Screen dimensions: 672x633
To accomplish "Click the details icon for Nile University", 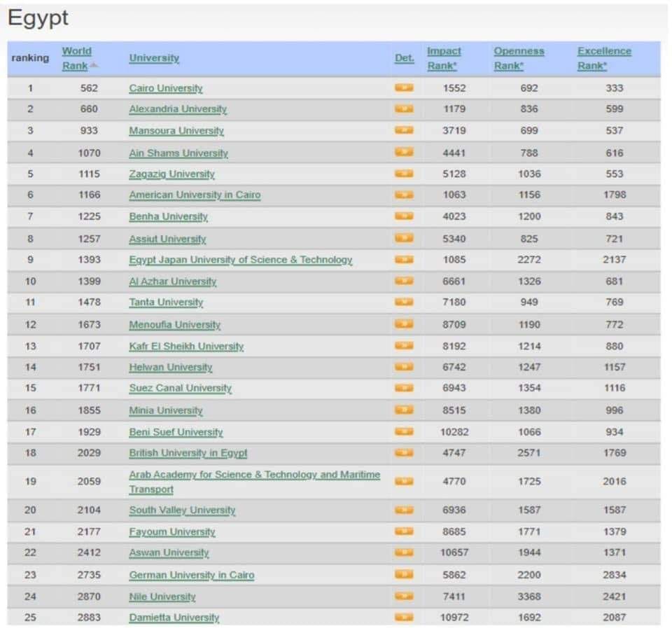I will click(404, 597).
